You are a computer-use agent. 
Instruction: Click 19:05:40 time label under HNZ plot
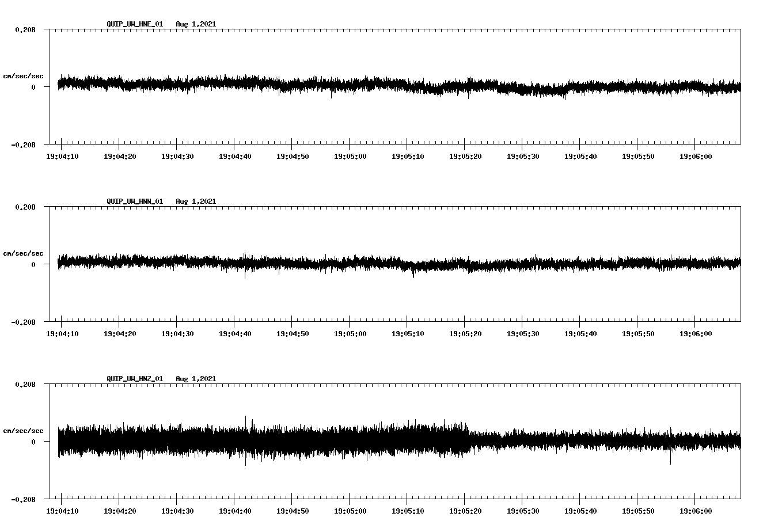[580, 511]
